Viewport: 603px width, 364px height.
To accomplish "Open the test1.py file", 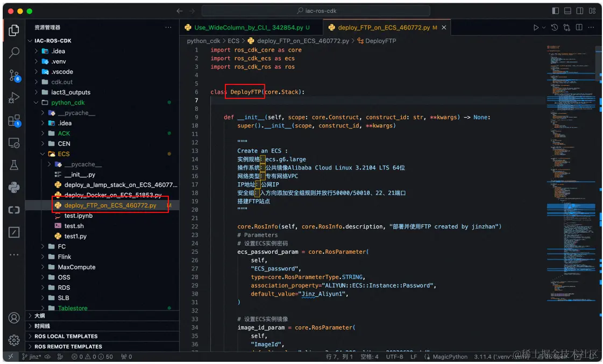I will 75,237.
